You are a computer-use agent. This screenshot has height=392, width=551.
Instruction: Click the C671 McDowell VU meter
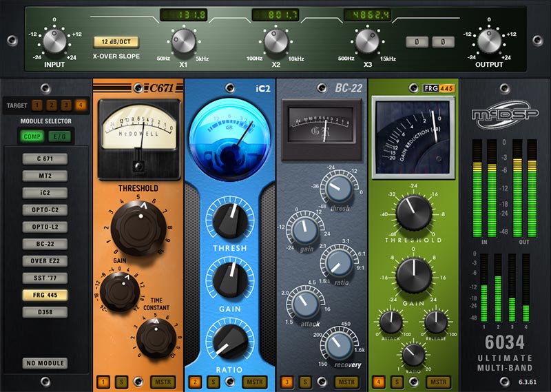(139, 140)
